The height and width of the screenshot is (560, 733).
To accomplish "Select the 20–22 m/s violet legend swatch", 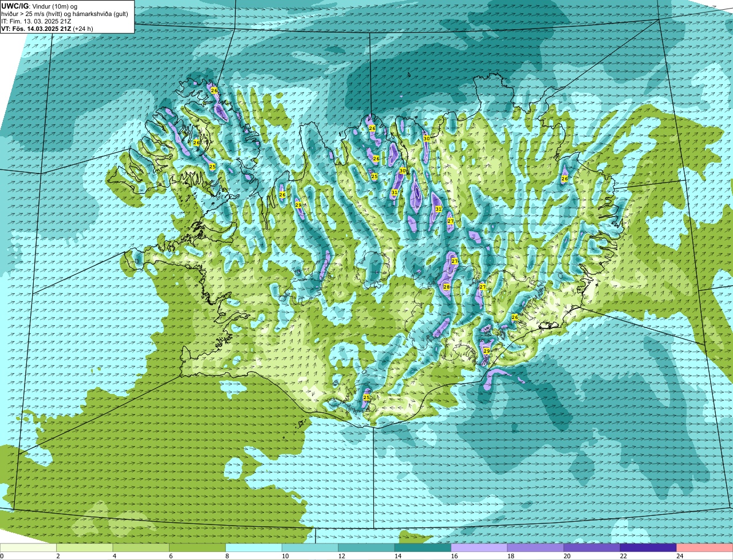I will [592, 548].
